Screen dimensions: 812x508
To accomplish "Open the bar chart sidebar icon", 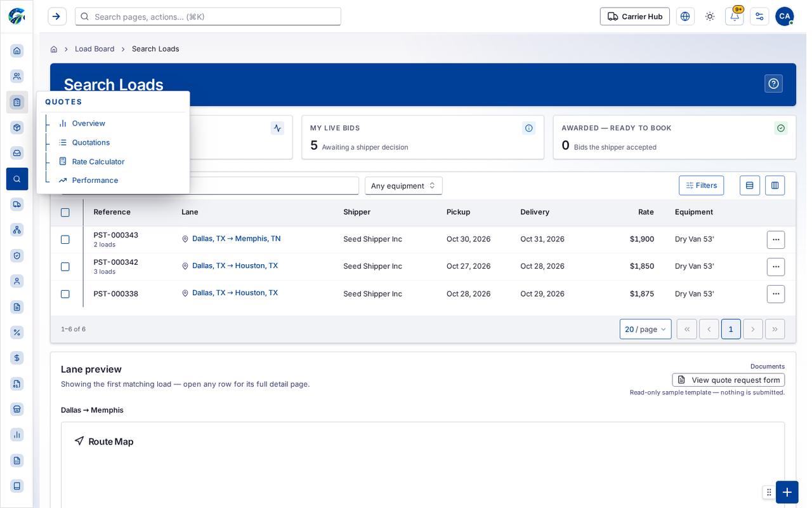I will 17,435.
